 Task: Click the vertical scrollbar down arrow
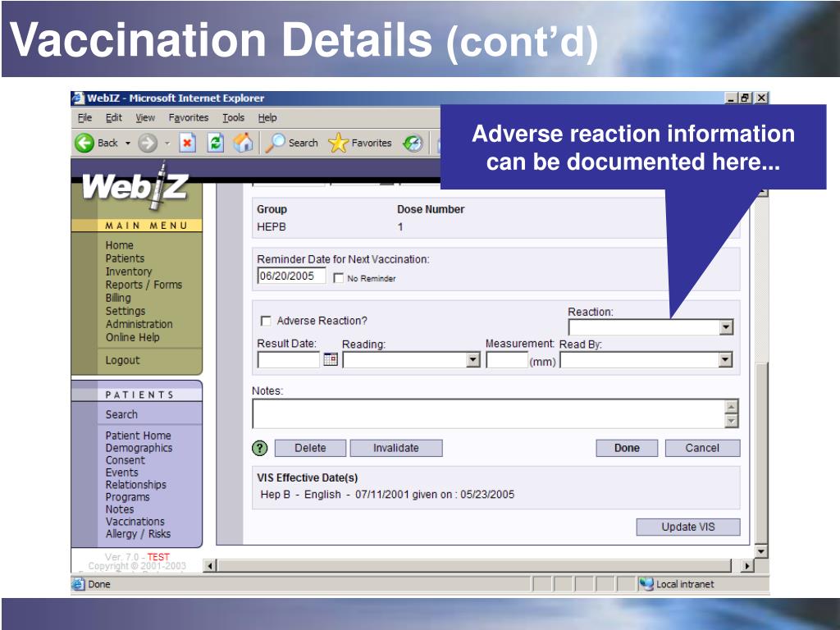pos(760,551)
